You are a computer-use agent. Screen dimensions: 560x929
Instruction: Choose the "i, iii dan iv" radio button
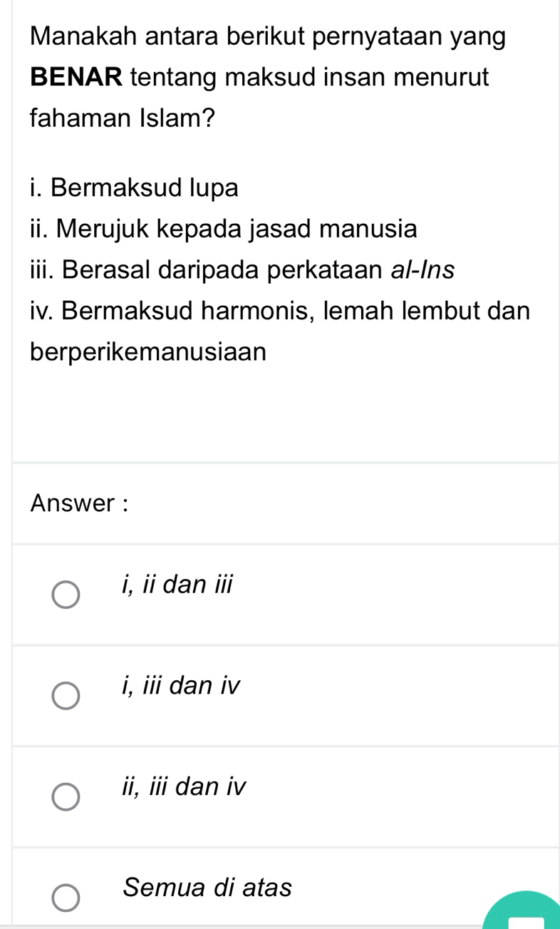tap(66, 697)
